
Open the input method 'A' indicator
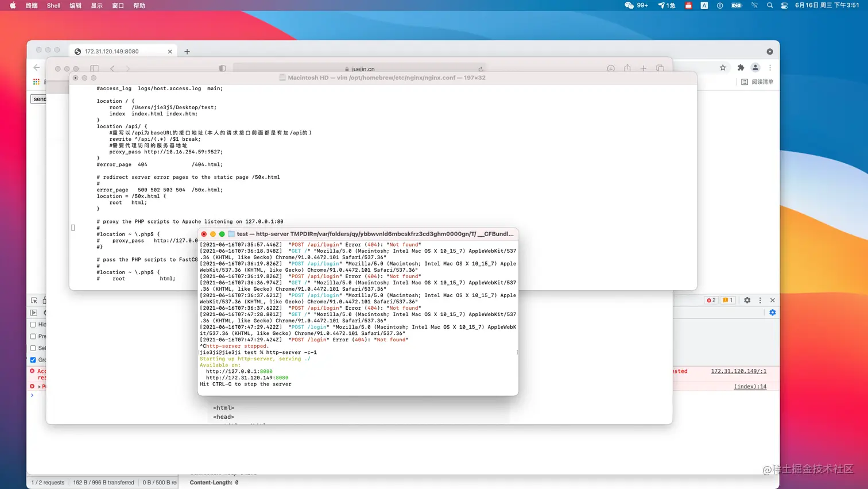tap(704, 5)
